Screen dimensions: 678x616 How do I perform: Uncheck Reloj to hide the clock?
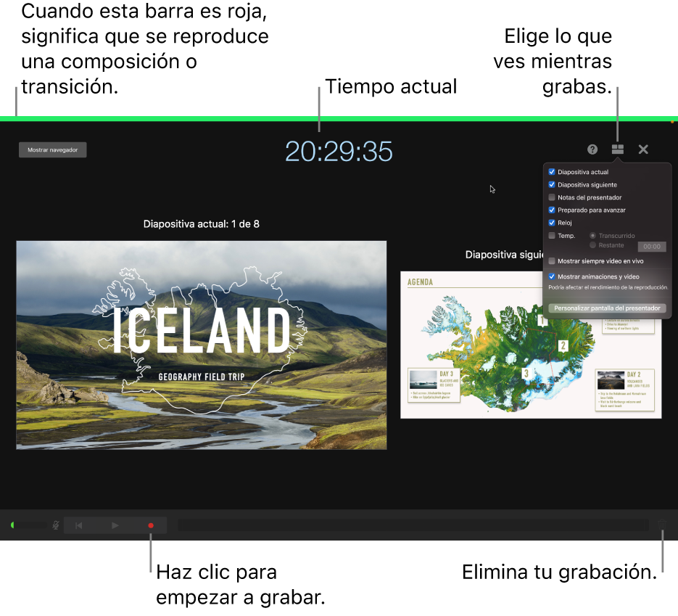coord(552,222)
